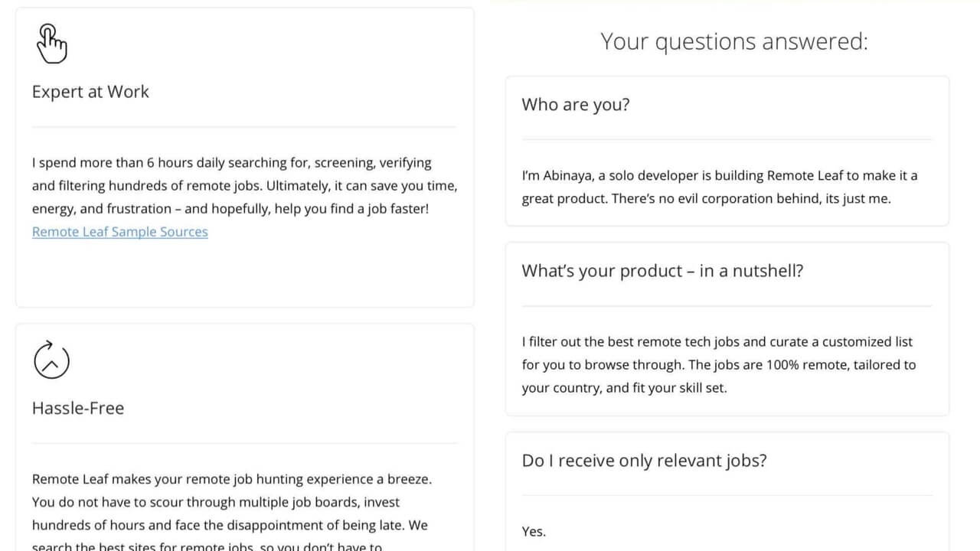This screenshot has height=551, width=980.
Task: Click the product in a nutshell card
Action: pos(727,329)
